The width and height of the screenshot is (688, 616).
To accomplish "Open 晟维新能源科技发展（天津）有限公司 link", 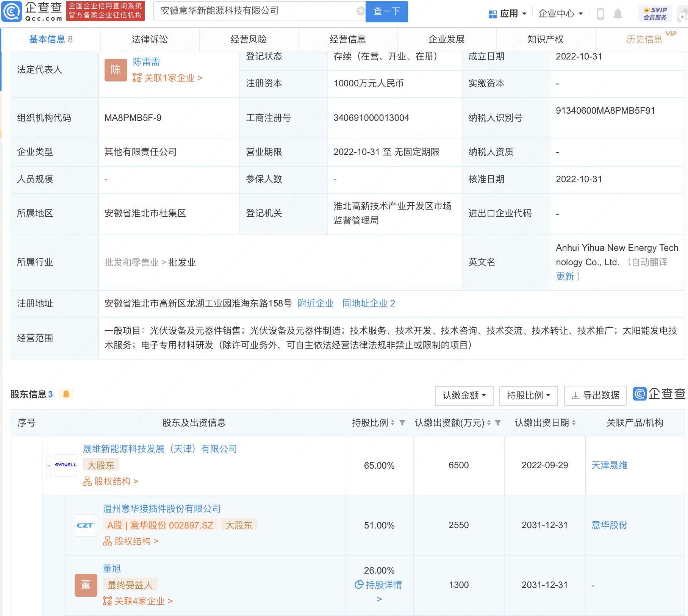I will 160,449.
